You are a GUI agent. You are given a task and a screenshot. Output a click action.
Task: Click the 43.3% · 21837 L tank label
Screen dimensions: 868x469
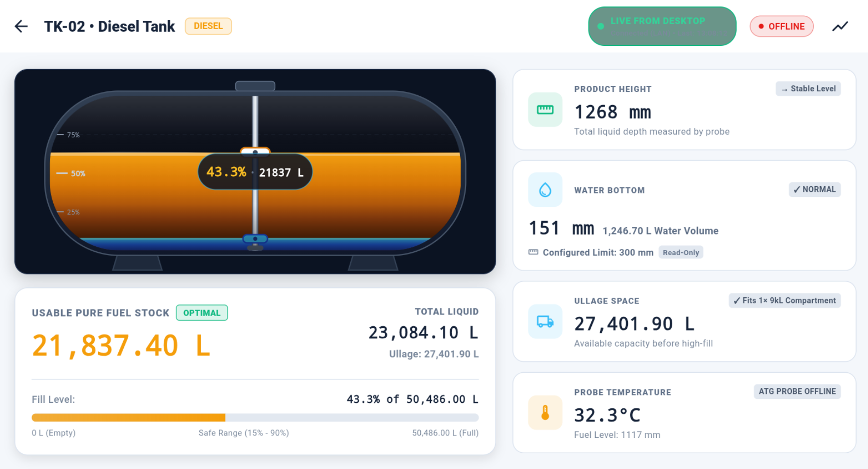click(255, 172)
